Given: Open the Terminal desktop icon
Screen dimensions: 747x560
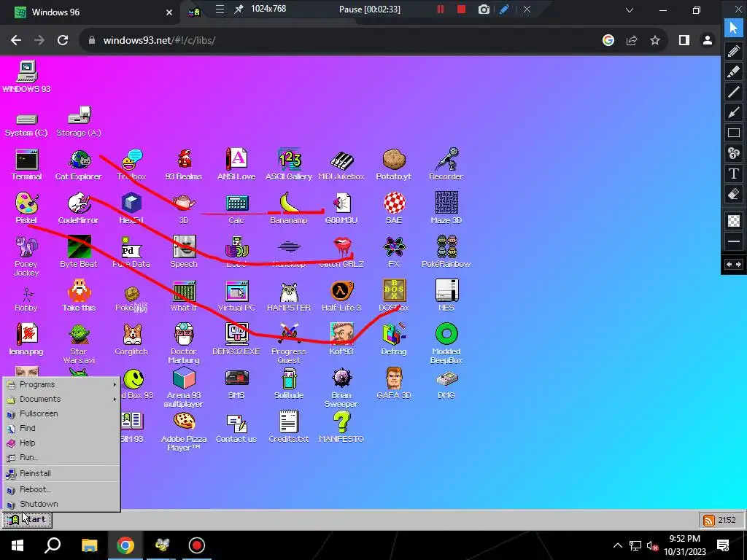Looking at the screenshot, I should tap(26, 165).
